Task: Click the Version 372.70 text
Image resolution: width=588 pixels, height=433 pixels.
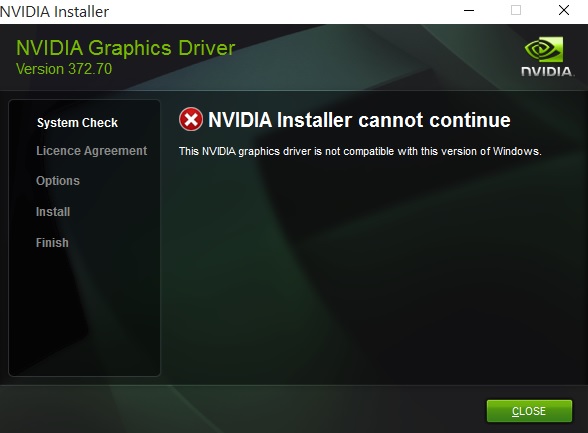Action: tap(64, 69)
